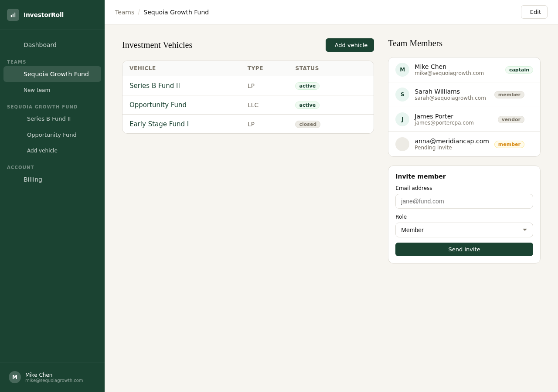Click Mike Chen's avatar in Team Members
558x392 pixels.
(x=402, y=70)
